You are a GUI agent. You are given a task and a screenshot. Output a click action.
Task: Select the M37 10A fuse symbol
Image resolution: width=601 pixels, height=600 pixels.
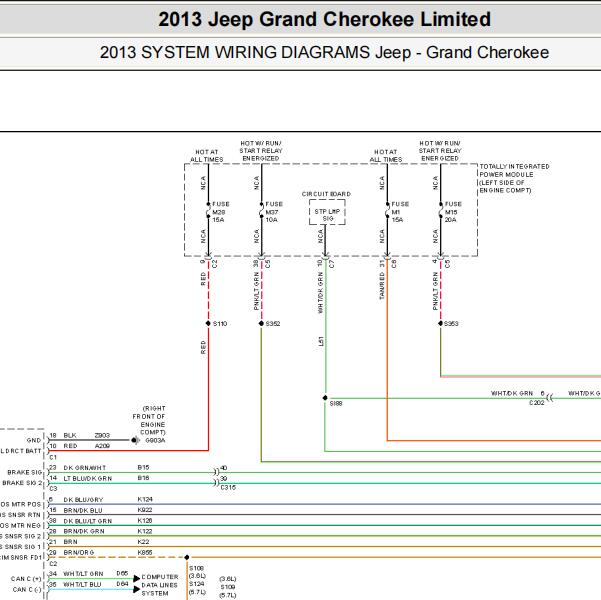[x=260, y=210]
